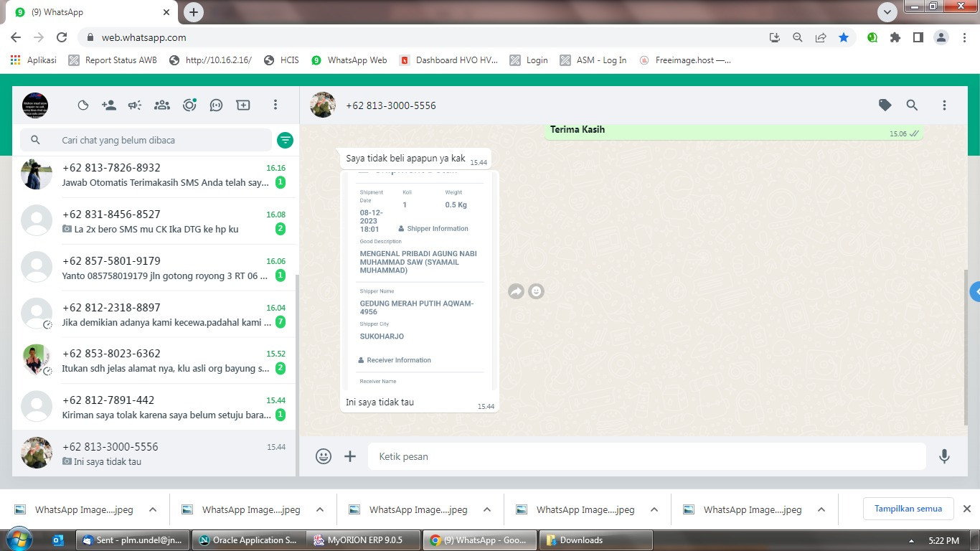
Task: Open Windows Start menu
Action: [19, 540]
